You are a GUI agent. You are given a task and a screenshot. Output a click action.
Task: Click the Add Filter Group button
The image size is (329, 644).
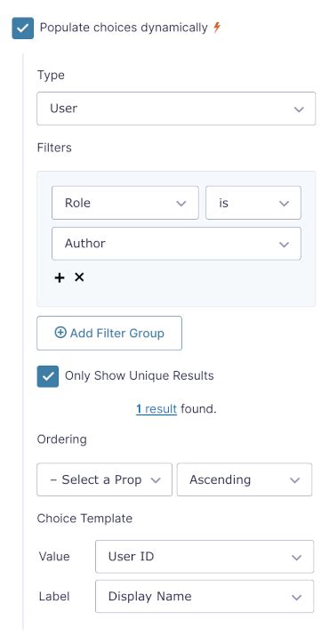click(x=109, y=333)
